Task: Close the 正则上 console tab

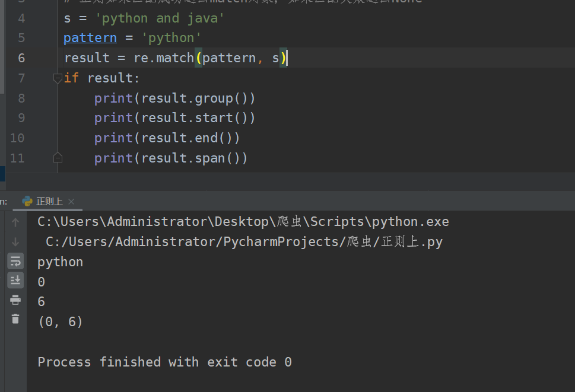Action: 71,201
